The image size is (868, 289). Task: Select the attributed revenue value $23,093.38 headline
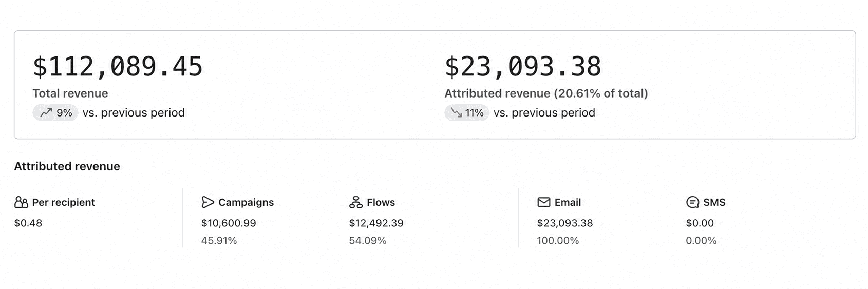523,67
